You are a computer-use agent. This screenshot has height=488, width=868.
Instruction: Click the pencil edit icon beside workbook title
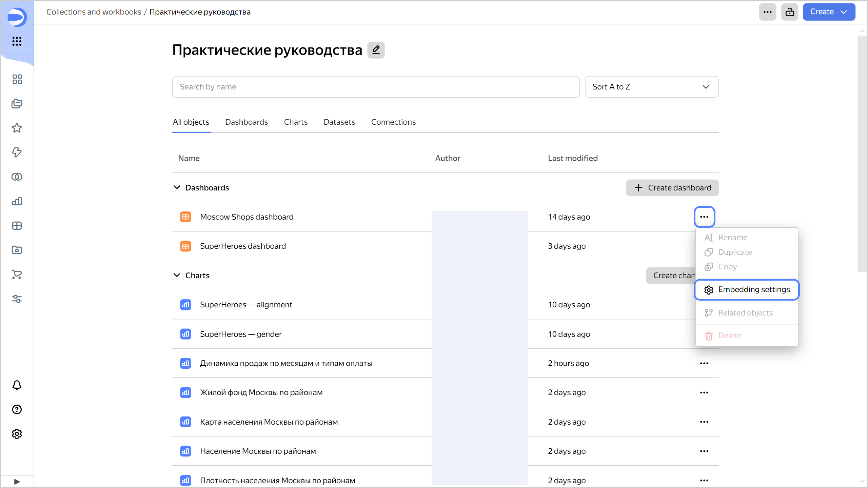pos(376,50)
